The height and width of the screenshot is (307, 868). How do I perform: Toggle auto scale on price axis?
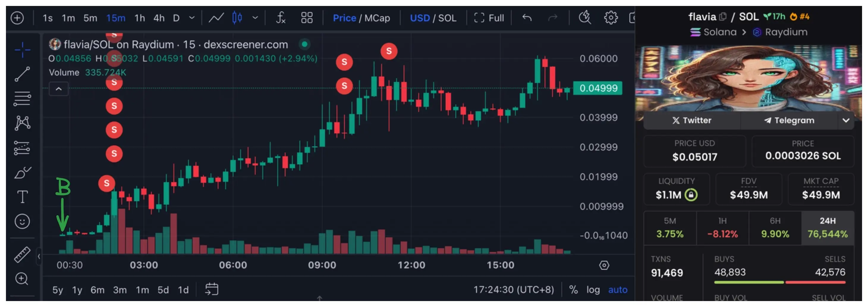tap(618, 290)
